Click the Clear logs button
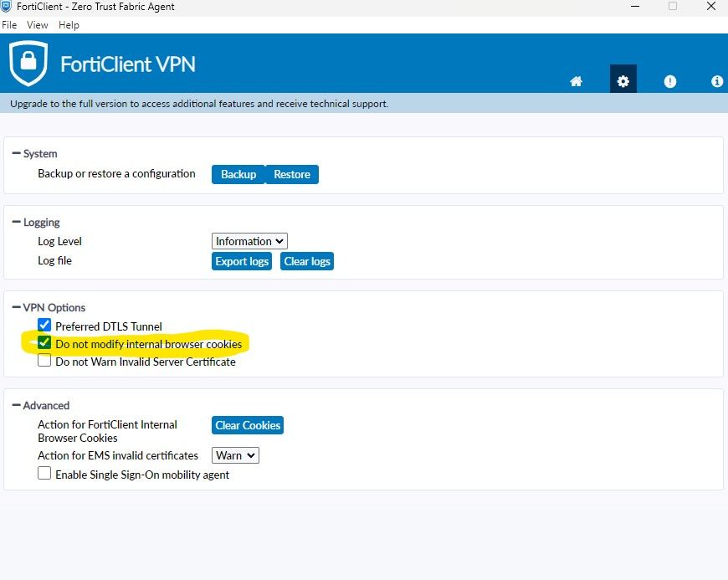 pos(307,261)
